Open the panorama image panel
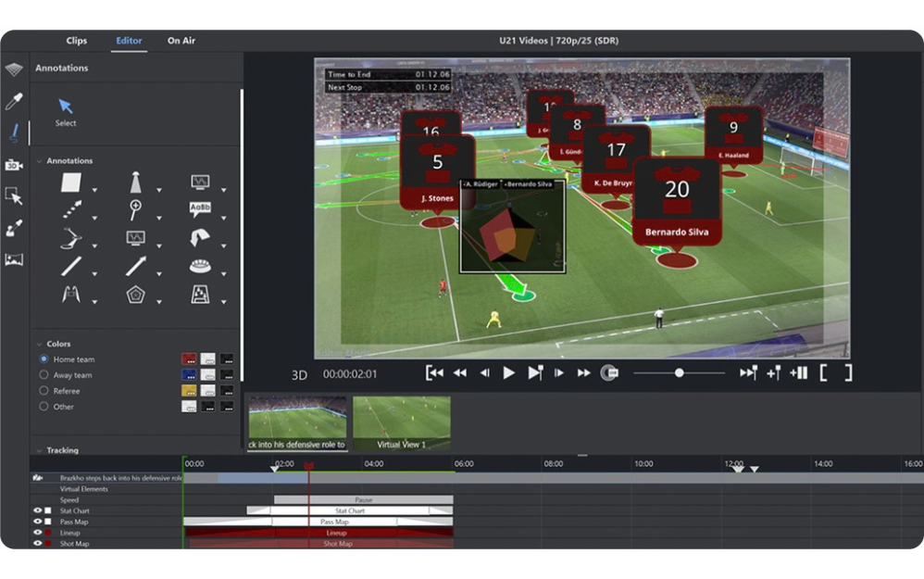Screen dimensions: 924x579 coord(14,259)
